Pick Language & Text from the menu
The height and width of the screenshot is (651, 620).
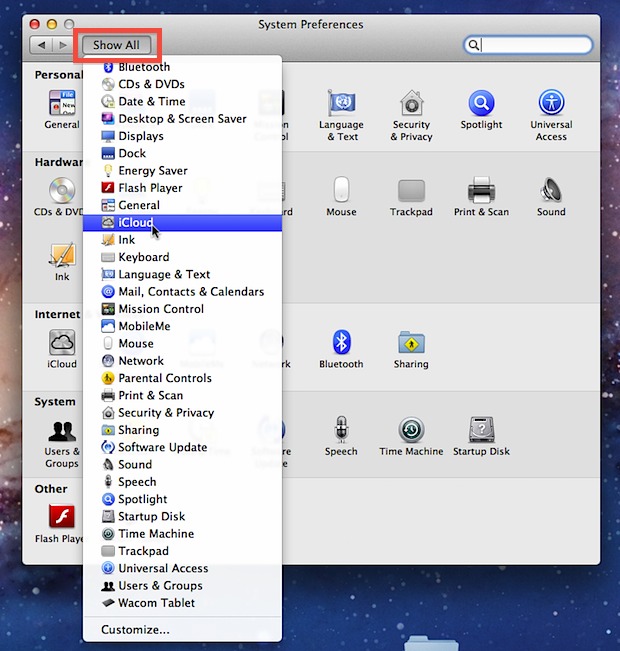point(183,274)
